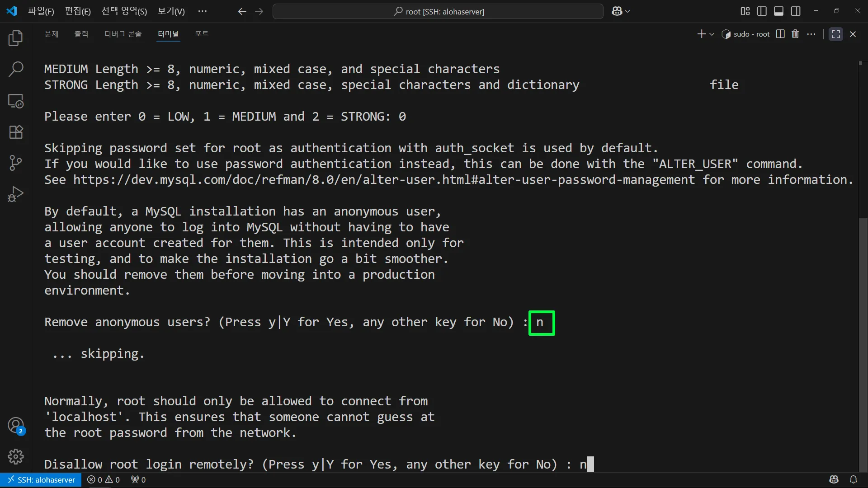This screenshot has width=868, height=488.
Task: Switch to 디버그 콘솔 tab
Action: (123, 34)
